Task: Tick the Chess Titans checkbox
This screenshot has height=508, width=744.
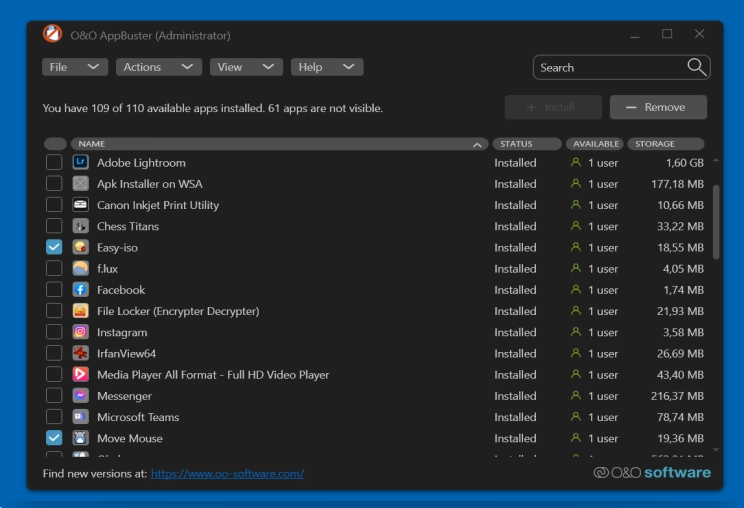Action: coord(54,226)
